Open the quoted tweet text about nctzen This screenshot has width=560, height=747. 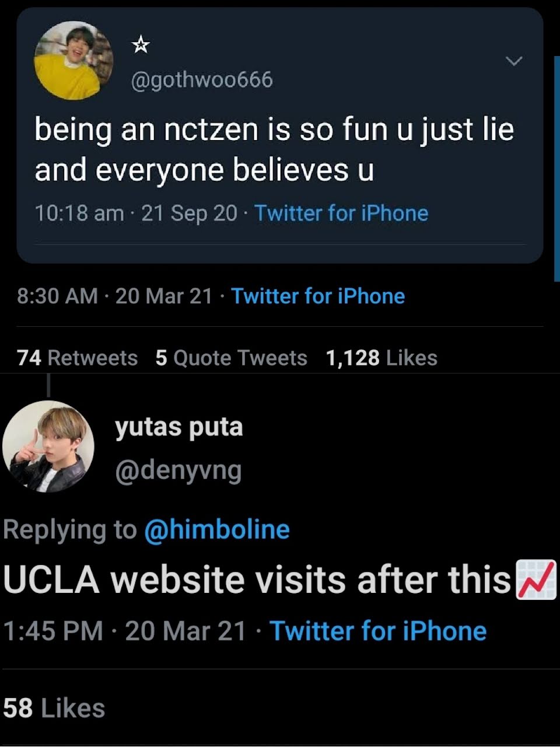pos(274,149)
